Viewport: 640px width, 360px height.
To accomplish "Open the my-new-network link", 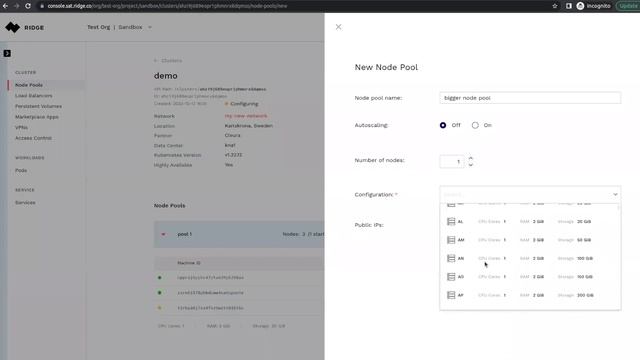I will pos(246,116).
